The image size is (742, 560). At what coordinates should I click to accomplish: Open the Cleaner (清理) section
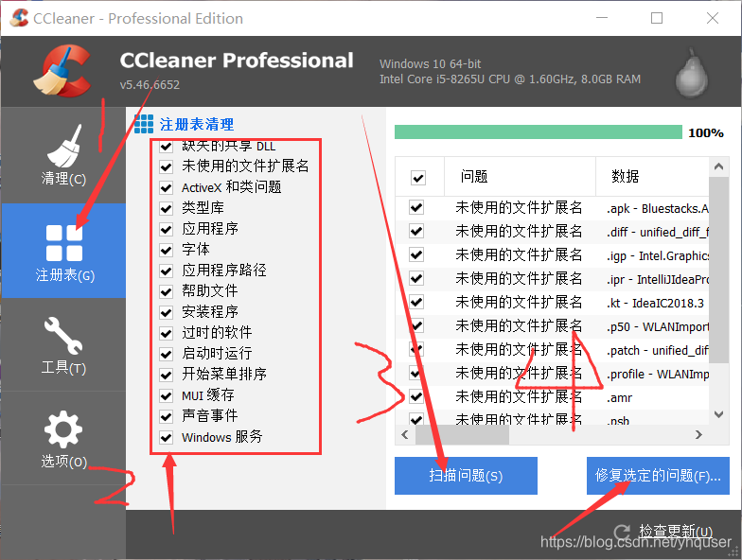pyautogui.click(x=63, y=155)
